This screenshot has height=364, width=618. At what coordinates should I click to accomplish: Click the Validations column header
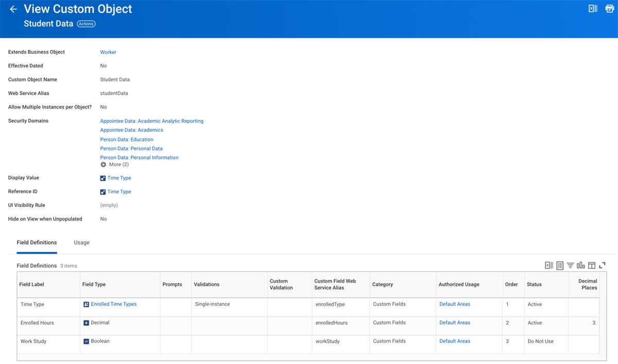(x=229, y=284)
